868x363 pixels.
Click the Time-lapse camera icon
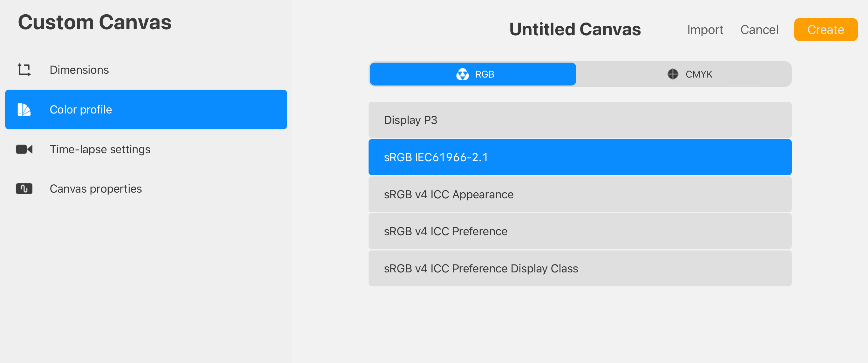24,149
